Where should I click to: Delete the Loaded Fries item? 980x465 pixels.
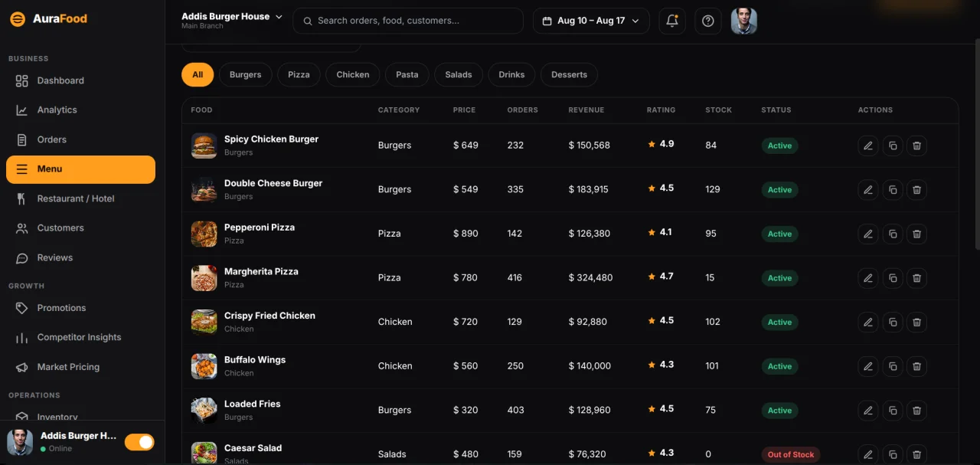pyautogui.click(x=916, y=411)
